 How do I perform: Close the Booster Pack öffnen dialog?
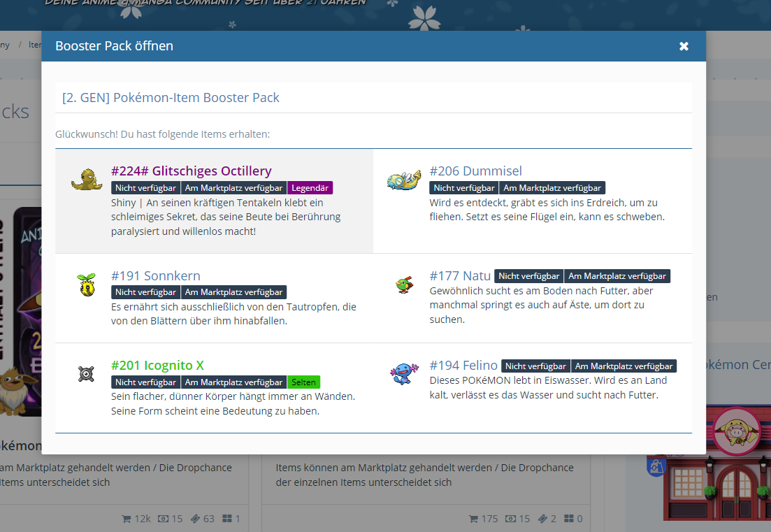pyautogui.click(x=684, y=46)
